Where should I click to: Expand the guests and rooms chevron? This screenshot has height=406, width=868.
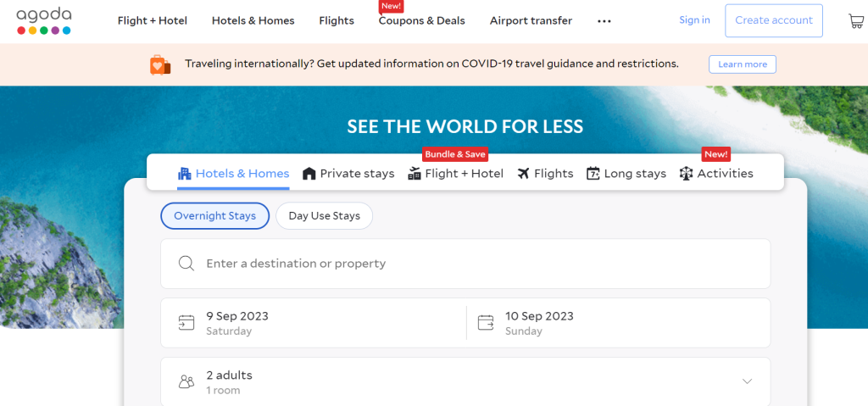pyautogui.click(x=747, y=381)
